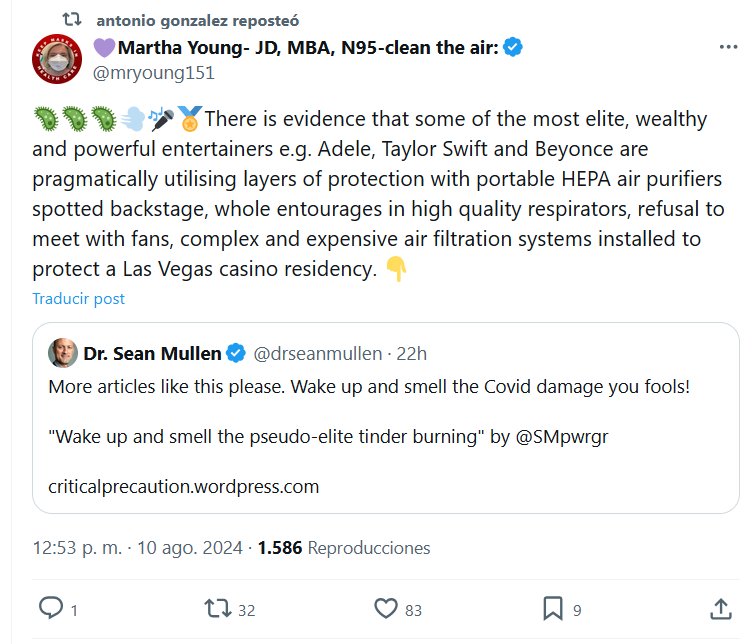Viewport: 754px width, 644px height.
Task: Open the criticalprecaution.wordpress.com link
Action: click(x=183, y=487)
